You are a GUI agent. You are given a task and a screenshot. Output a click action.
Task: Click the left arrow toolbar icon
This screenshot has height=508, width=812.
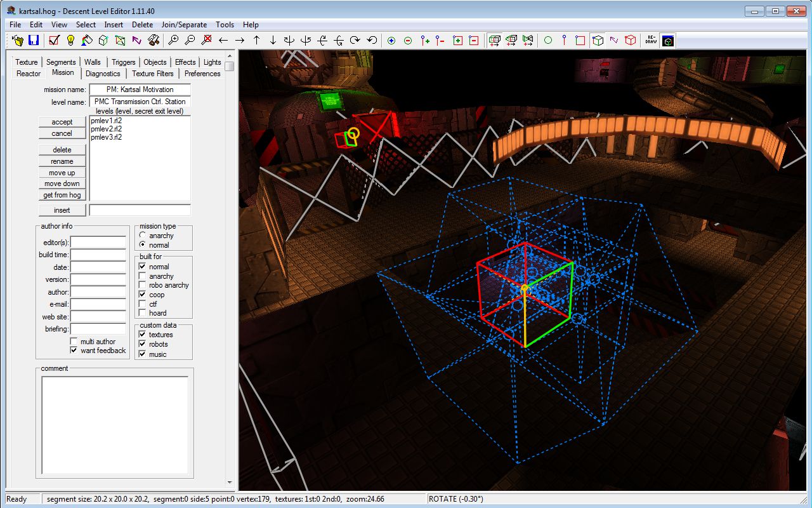coord(223,41)
